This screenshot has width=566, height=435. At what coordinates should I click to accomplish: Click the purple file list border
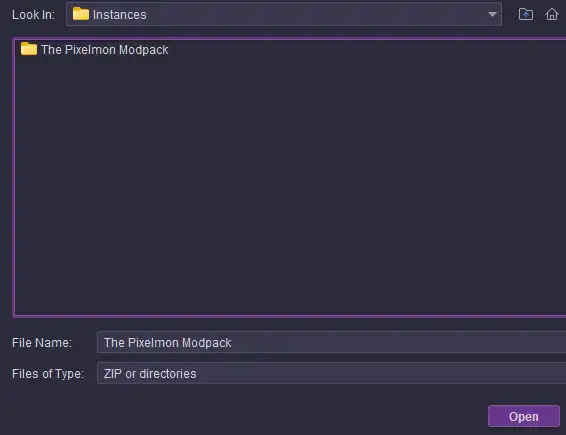tap(14, 177)
